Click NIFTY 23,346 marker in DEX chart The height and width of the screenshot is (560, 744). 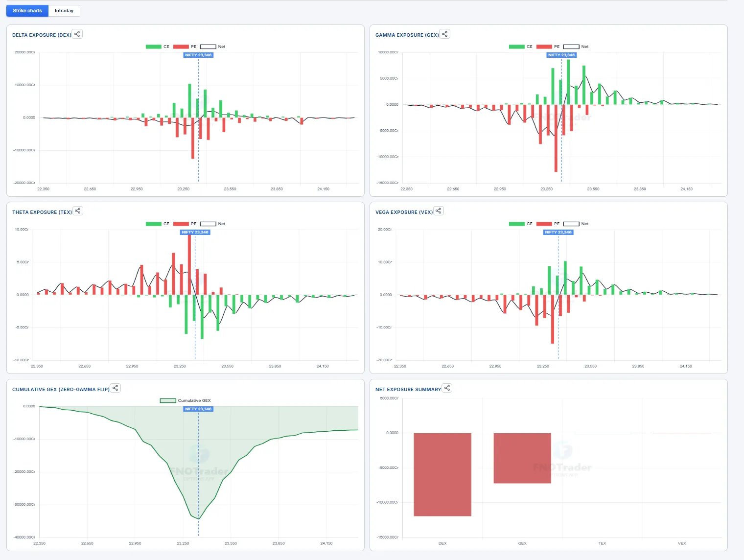click(x=198, y=55)
